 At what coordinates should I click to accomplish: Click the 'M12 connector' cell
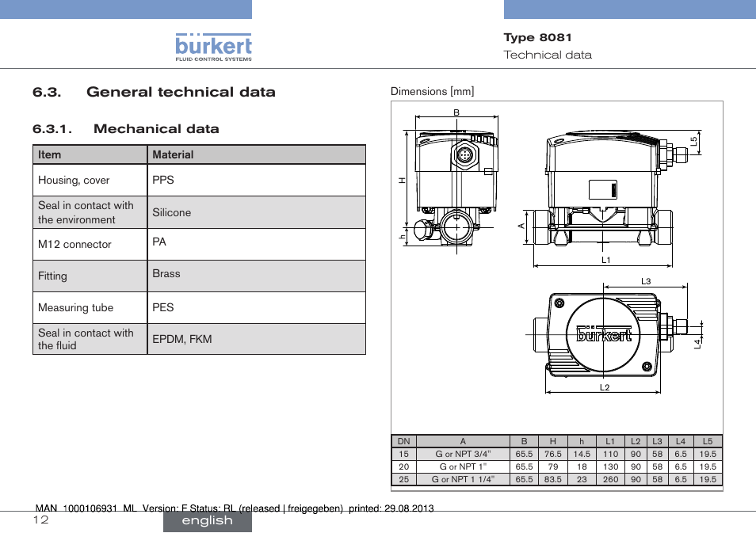[x=90, y=245]
